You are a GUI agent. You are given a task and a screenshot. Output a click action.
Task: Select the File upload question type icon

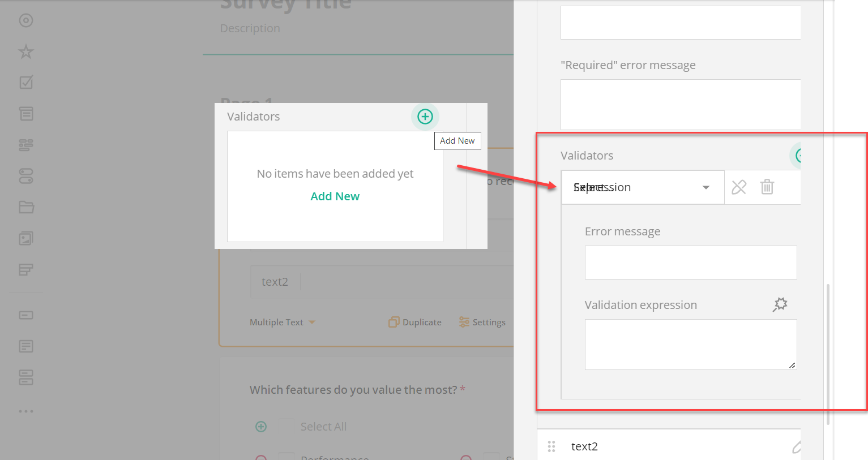(x=25, y=207)
